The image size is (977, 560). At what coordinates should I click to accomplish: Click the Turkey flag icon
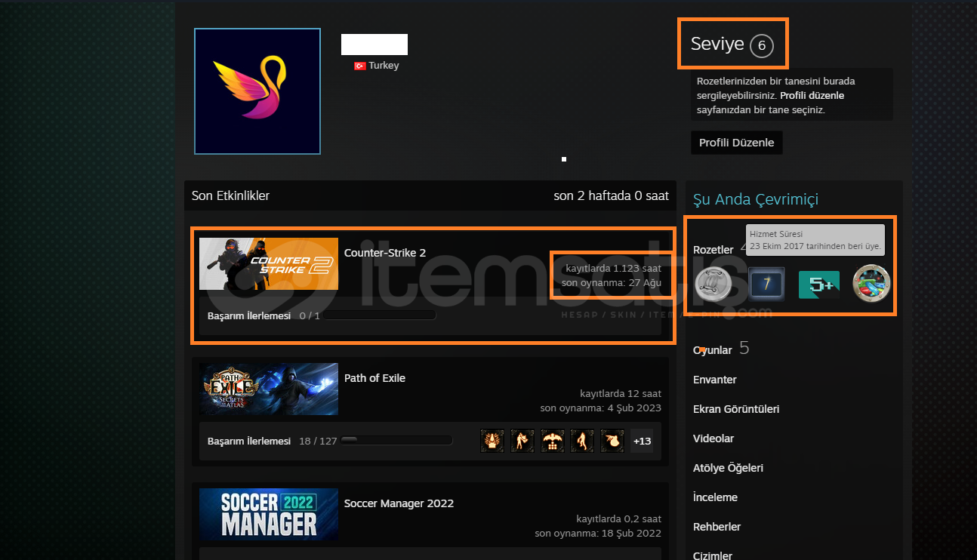click(360, 66)
